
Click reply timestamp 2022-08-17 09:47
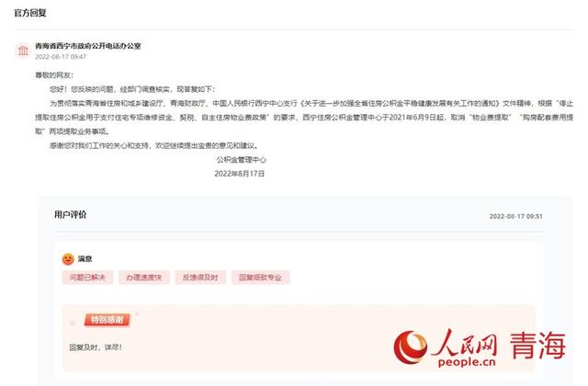click(x=61, y=57)
